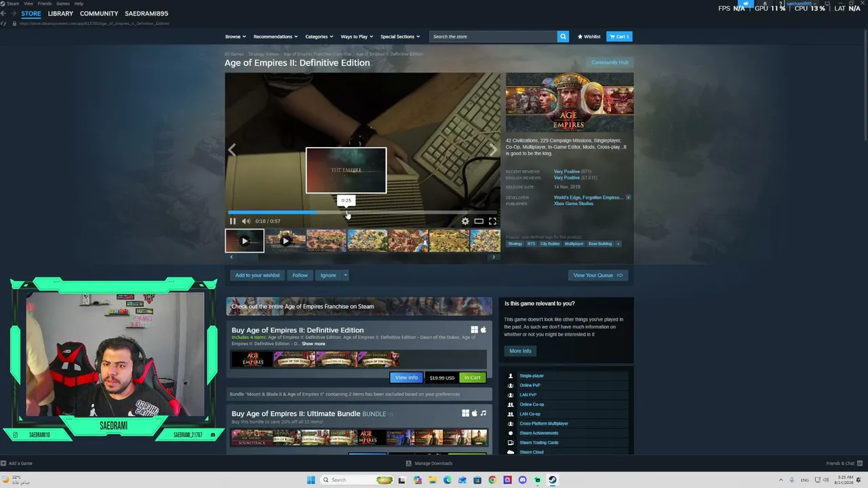Viewport: 868px width, 488px height.
Task: Expand Special Sections menu
Action: click(x=400, y=37)
